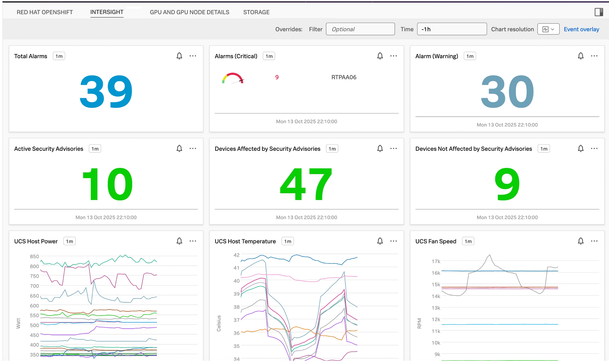The height and width of the screenshot is (364, 609).
Task: Open Total Alarms more actions menu
Action: pyautogui.click(x=193, y=56)
